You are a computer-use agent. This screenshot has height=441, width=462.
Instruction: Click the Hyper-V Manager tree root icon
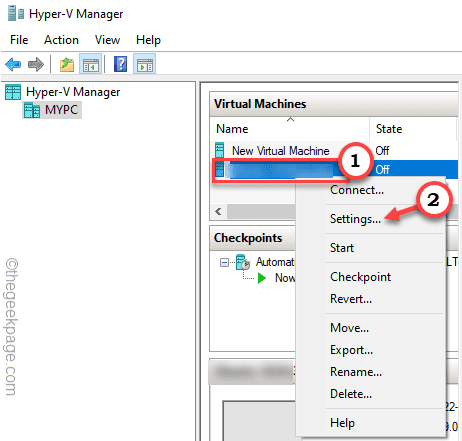point(13,92)
